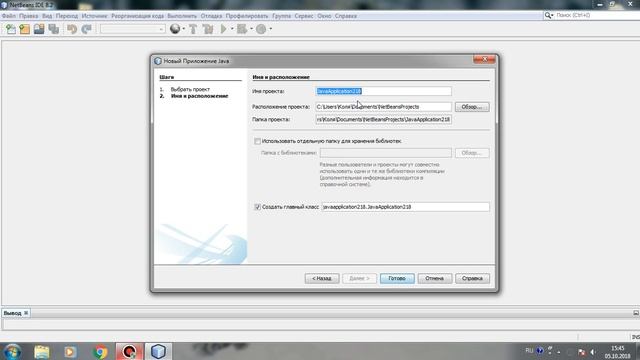This screenshot has height=360, width=640.
Task: Open the Правка menu
Action: tap(29, 16)
